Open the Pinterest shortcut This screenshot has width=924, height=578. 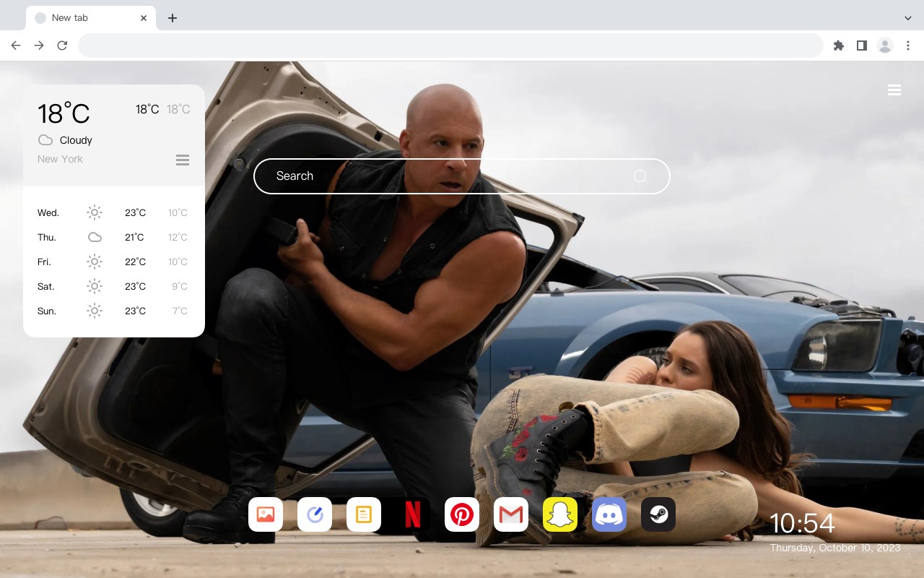point(462,514)
